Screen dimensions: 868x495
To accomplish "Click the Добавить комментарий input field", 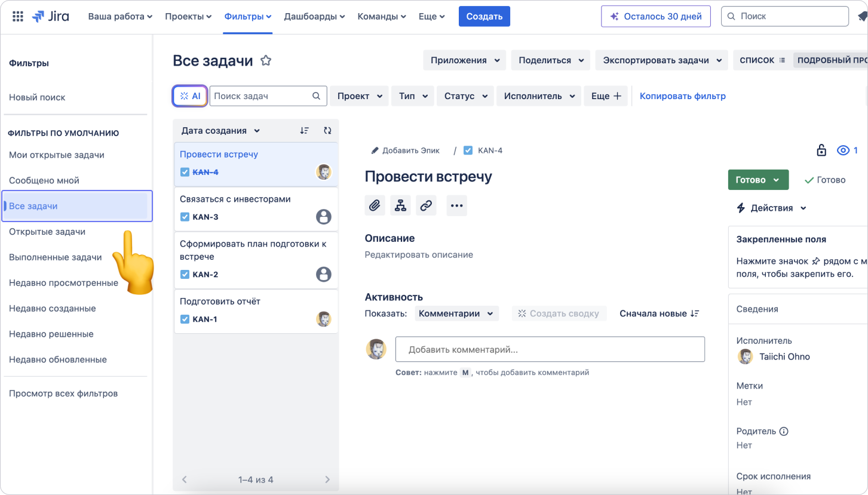I will coord(550,349).
